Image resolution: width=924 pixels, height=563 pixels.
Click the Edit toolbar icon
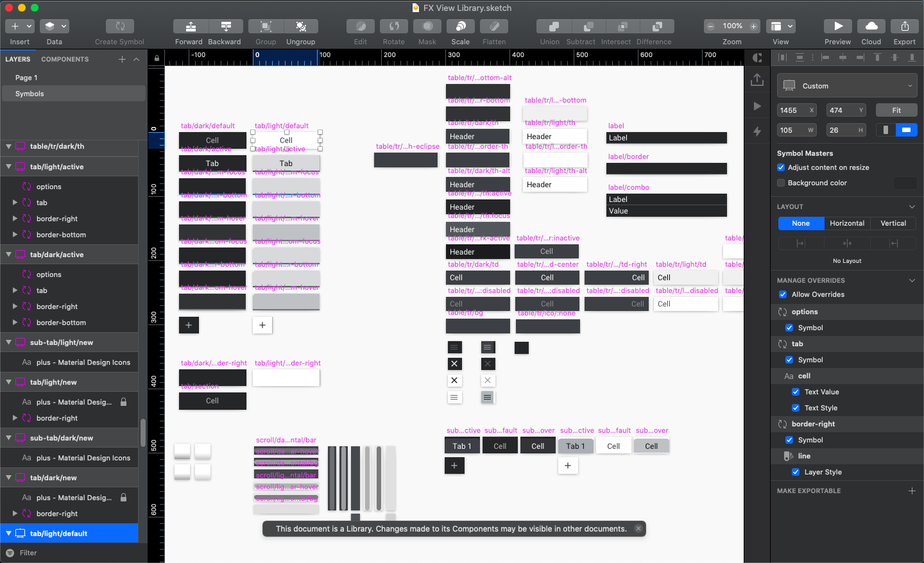361,26
